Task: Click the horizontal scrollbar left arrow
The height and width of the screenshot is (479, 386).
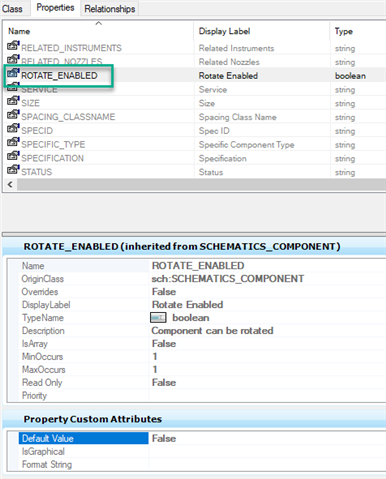Action: click(x=10, y=184)
